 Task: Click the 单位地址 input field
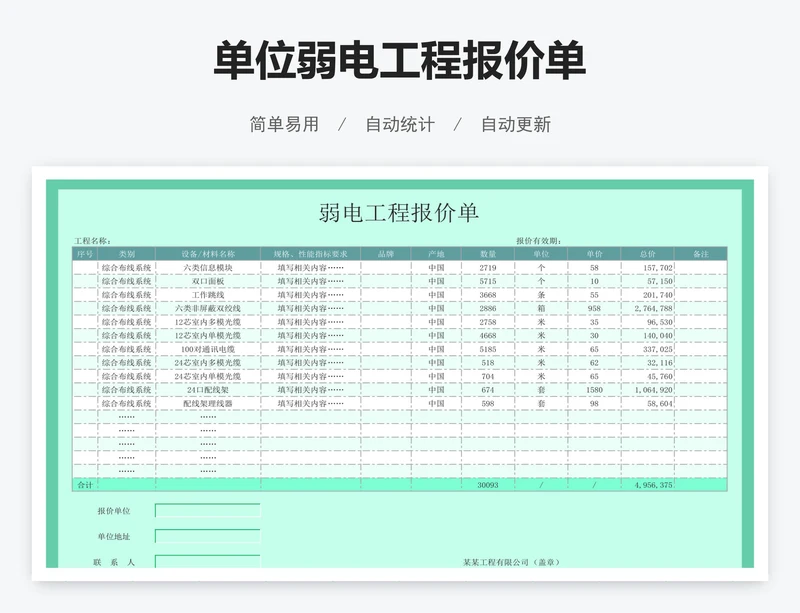208,536
